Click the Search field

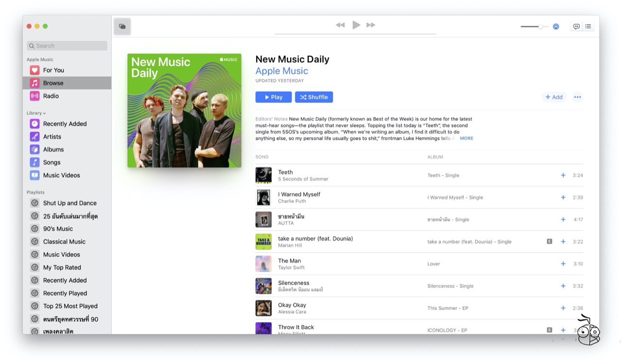(x=67, y=46)
